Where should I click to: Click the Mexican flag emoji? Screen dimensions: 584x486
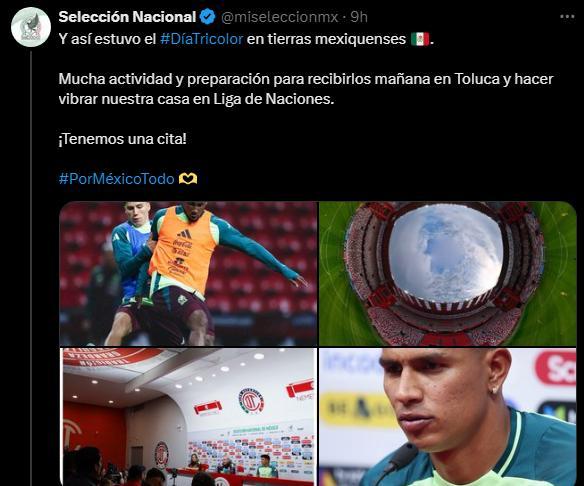(x=420, y=39)
